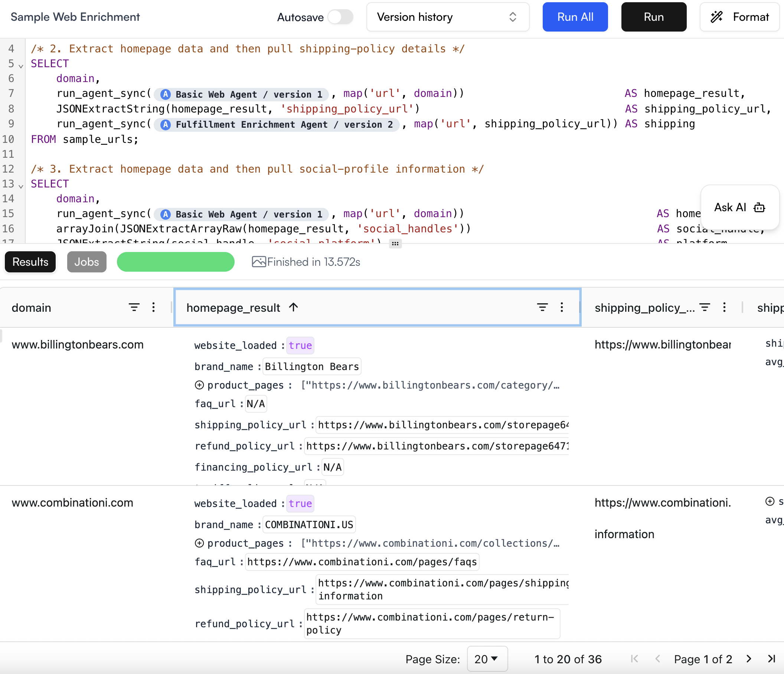Image resolution: width=784 pixels, height=674 pixels.
Task: Open the Ask AI assistant
Action: click(739, 207)
